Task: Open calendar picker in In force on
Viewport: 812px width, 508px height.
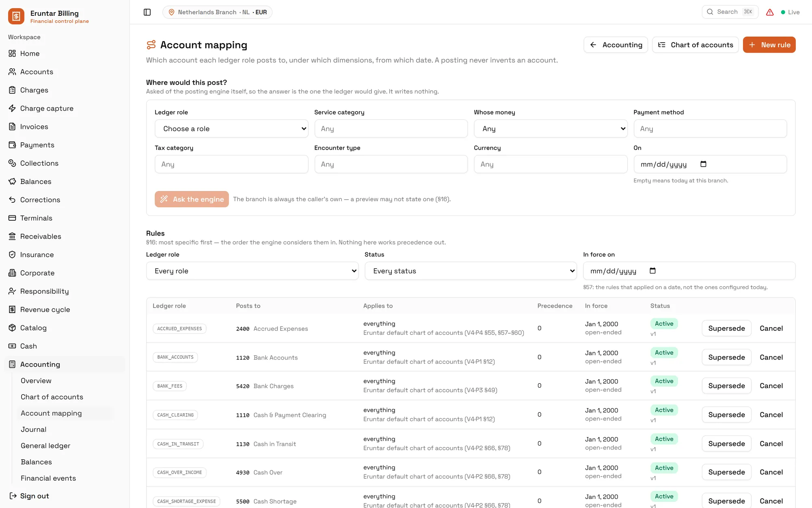Action: 652,271
